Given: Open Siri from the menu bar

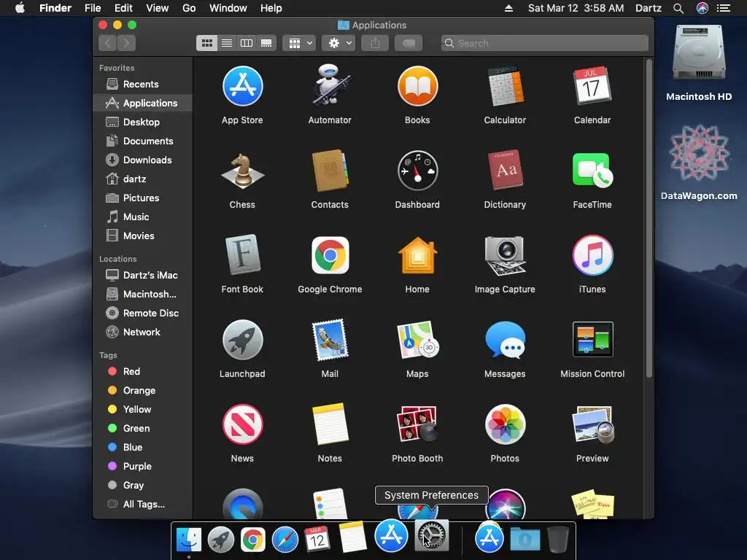Looking at the screenshot, I should (703, 8).
